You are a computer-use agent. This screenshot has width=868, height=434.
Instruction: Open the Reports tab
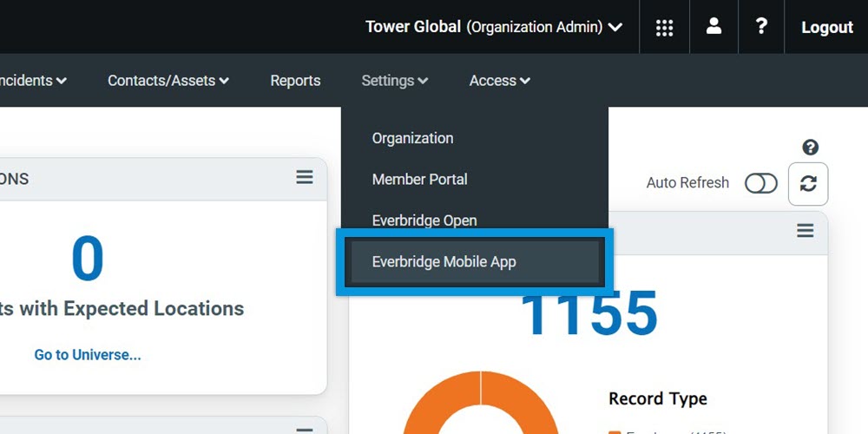coord(295,80)
